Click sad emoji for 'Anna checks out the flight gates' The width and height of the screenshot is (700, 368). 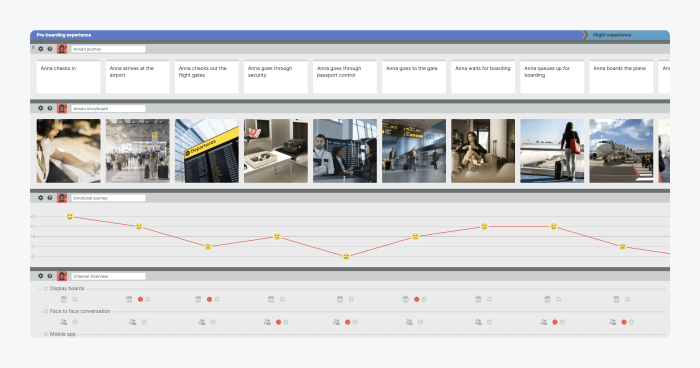pos(208,246)
